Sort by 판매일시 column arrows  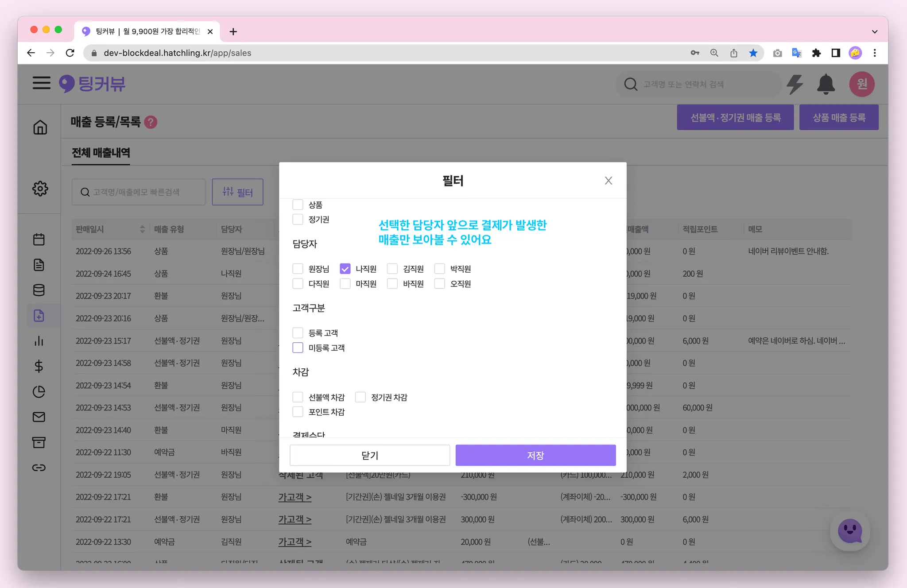click(x=142, y=229)
